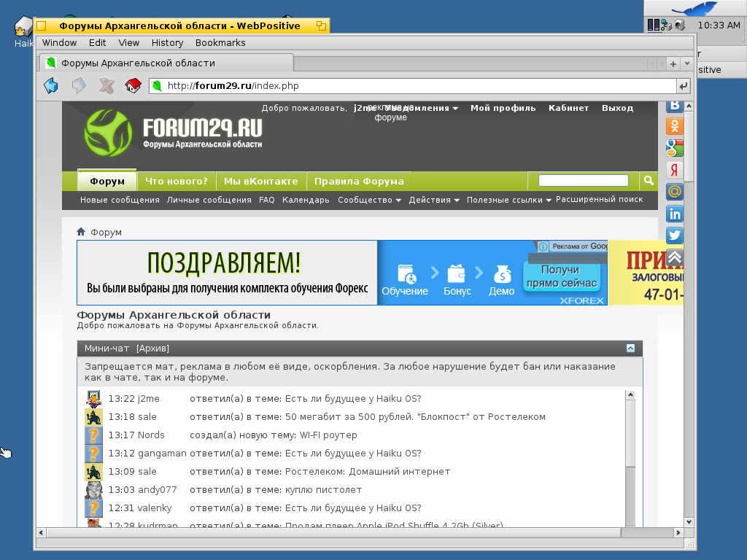Click the system tray monitor icon

653,25
